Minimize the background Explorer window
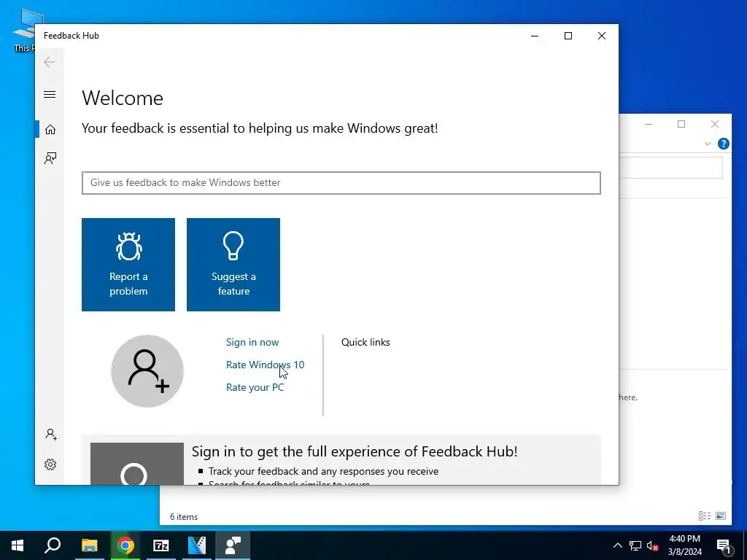Screen dimensions: 747x560 tap(649, 124)
